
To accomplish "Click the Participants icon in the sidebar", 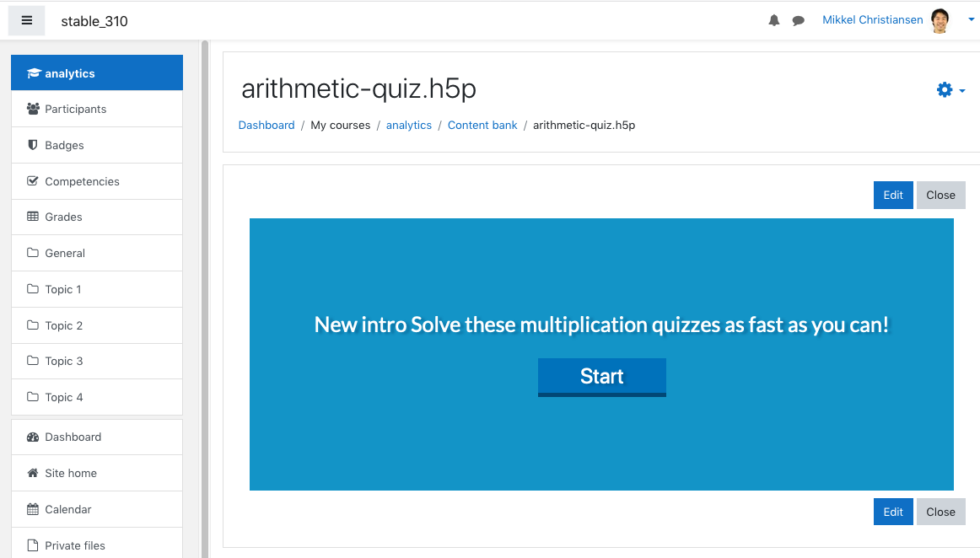I will tap(33, 109).
